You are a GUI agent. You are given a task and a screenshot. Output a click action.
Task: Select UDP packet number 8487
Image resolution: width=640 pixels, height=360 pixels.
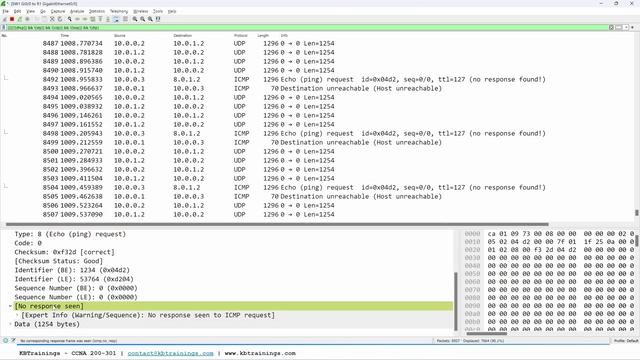click(x=317, y=43)
